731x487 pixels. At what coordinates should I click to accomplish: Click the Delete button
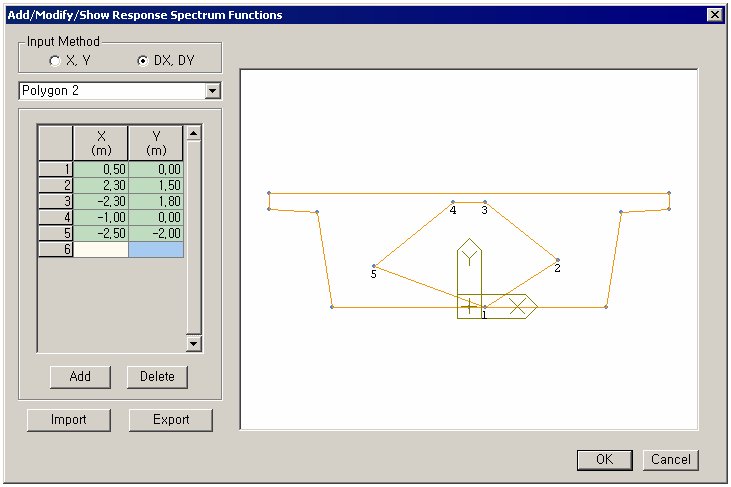pyautogui.click(x=157, y=377)
